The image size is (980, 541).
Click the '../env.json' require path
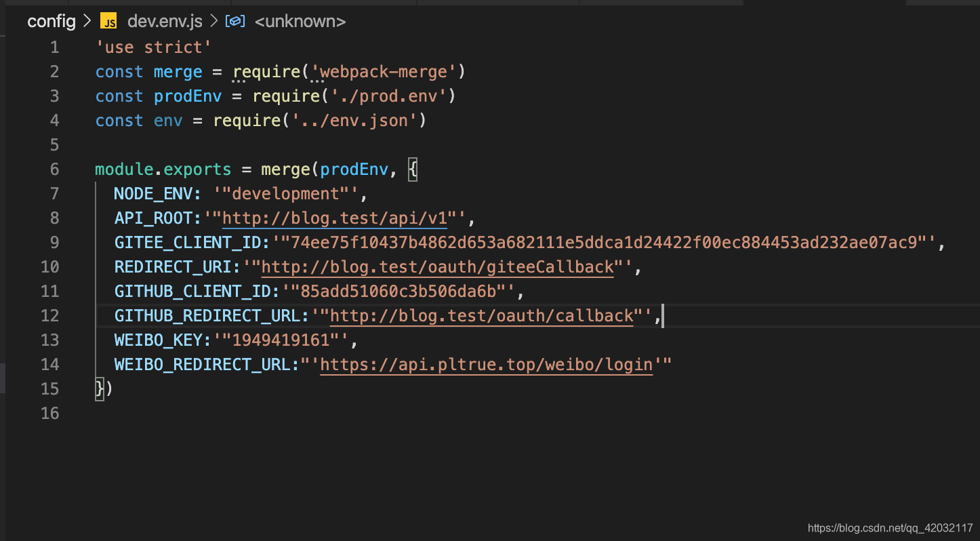tap(354, 121)
